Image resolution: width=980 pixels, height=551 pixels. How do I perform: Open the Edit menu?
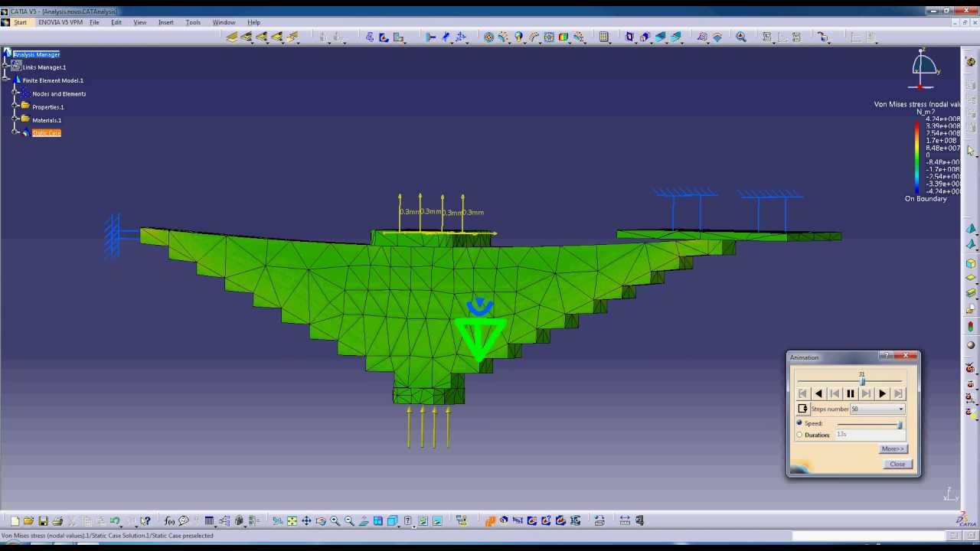coord(116,22)
